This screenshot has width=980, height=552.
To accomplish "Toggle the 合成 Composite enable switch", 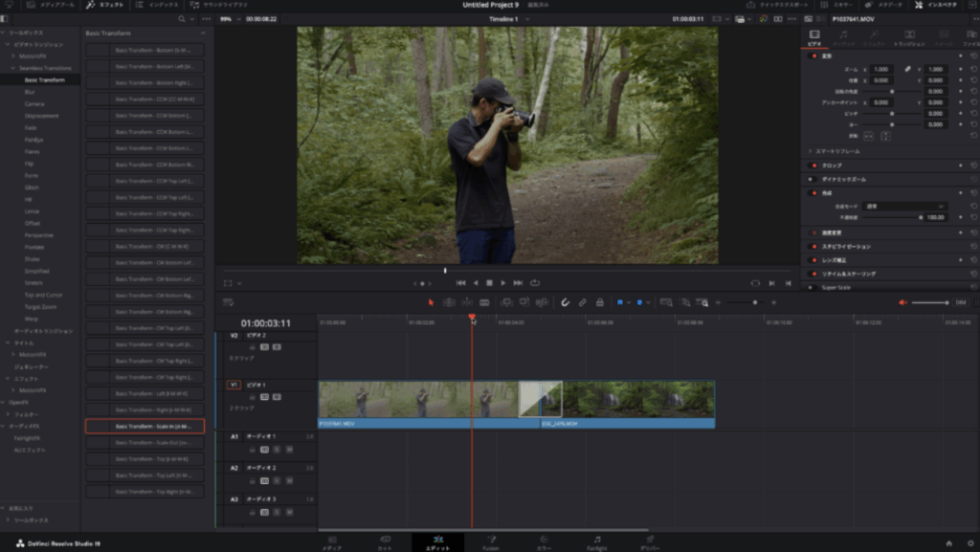I will point(813,193).
